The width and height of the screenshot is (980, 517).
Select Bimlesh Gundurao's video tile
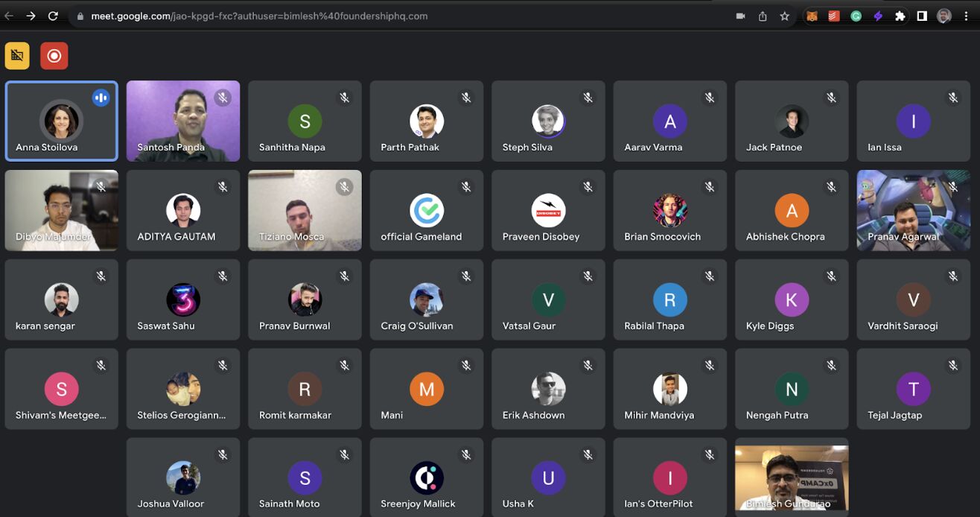click(791, 478)
